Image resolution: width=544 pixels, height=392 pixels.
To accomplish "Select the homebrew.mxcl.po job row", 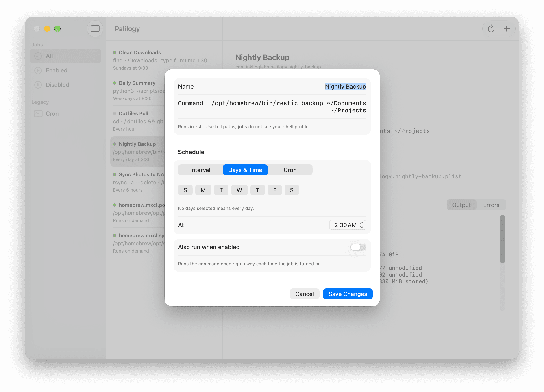I will tap(138, 213).
